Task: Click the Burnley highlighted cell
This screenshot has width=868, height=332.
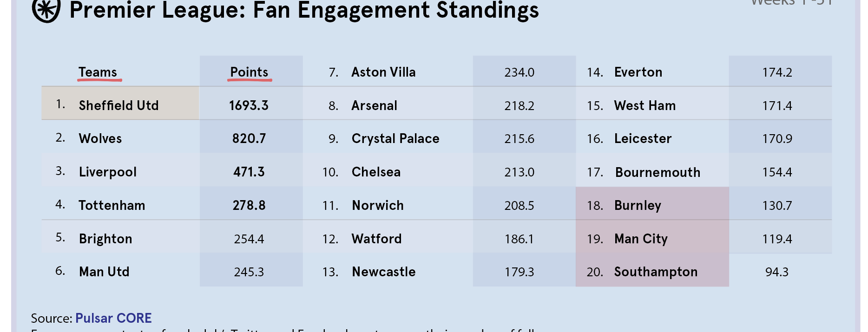Action: pyautogui.click(x=638, y=205)
